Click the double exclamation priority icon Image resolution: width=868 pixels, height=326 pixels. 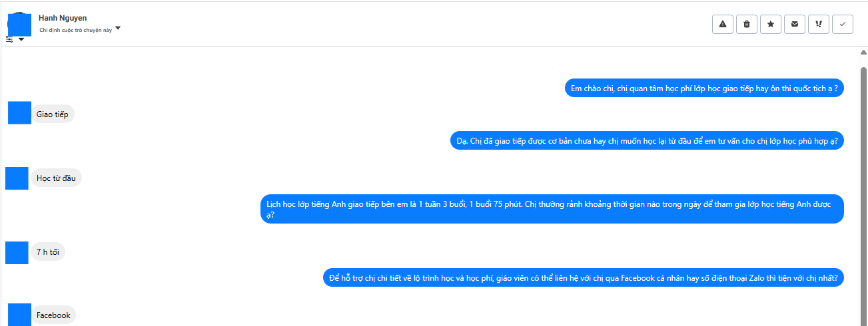(819, 24)
